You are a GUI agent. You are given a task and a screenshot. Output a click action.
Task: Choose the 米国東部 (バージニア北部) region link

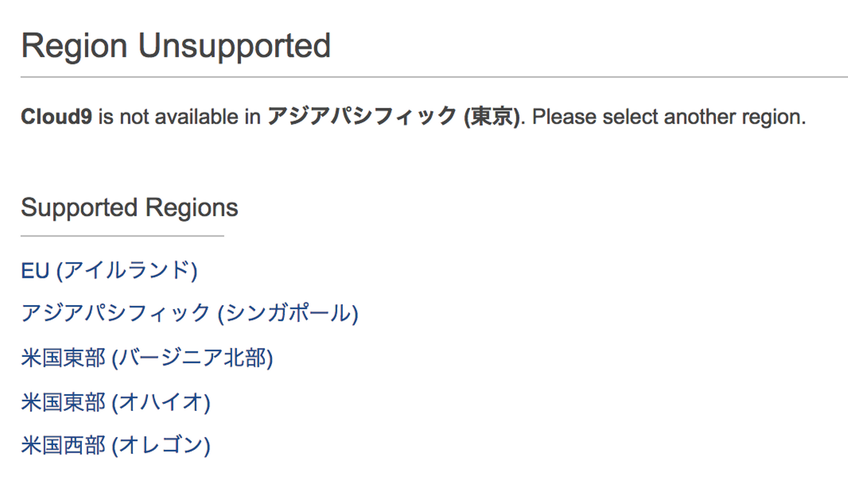coord(147,357)
